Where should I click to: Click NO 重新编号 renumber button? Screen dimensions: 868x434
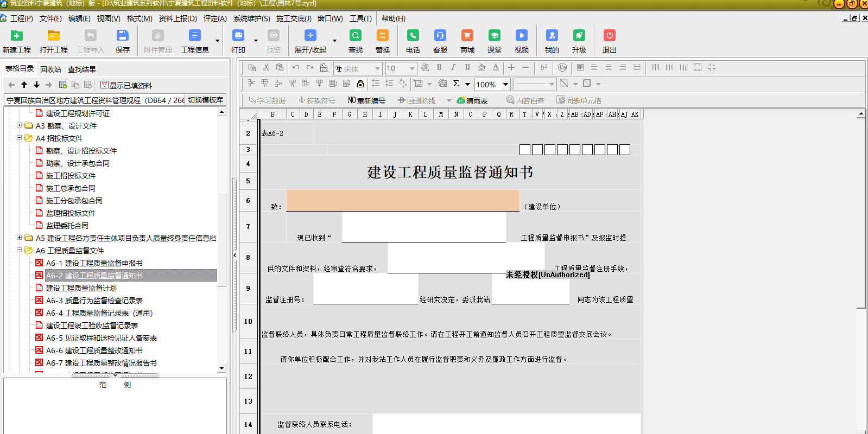[x=366, y=101]
